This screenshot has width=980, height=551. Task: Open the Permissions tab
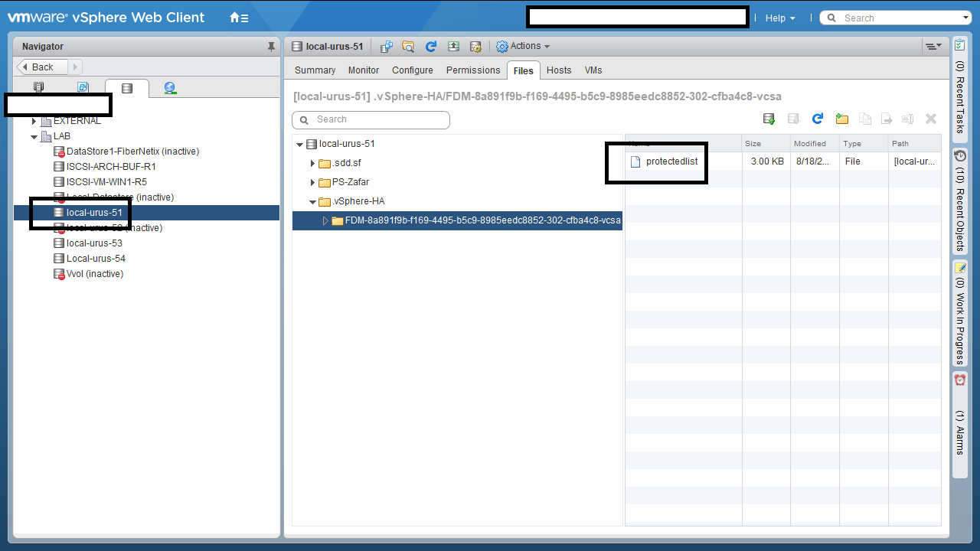coord(473,70)
